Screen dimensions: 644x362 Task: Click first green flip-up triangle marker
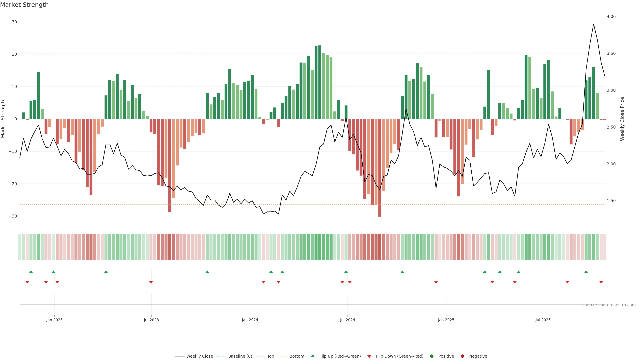pyautogui.click(x=31, y=272)
